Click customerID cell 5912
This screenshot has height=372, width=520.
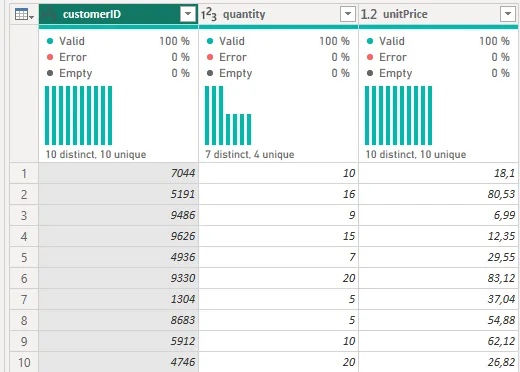coord(118,341)
